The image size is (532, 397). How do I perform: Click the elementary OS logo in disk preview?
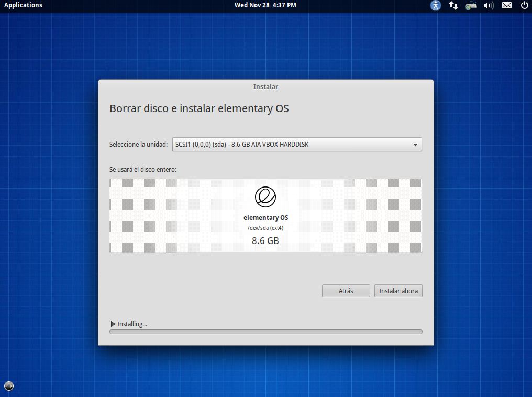(265, 196)
